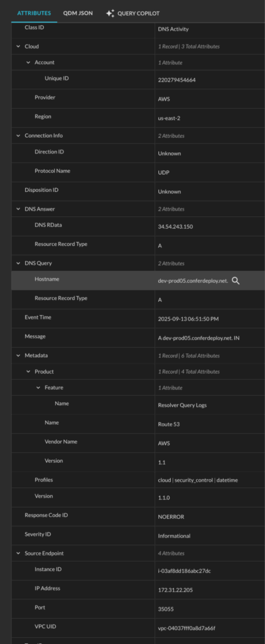This screenshot has width=265, height=644.
Task: Collapse the Product subsection
Action: 28,372
